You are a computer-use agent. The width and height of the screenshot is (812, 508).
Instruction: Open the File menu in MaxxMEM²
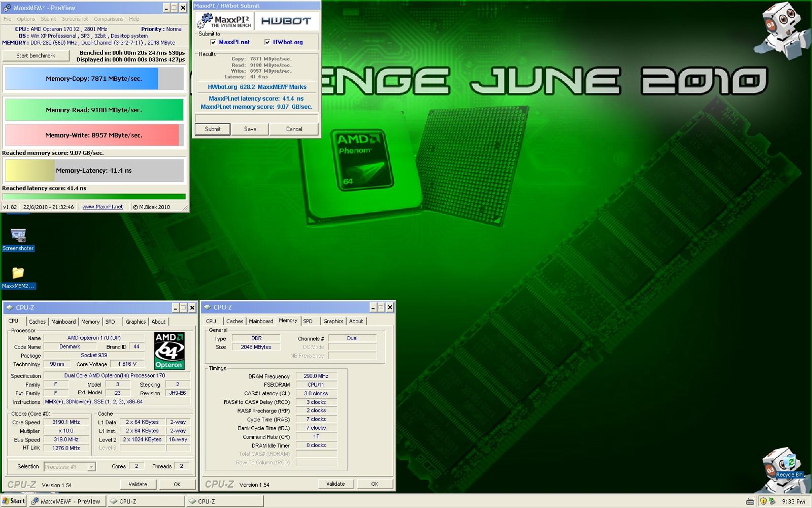[8, 19]
